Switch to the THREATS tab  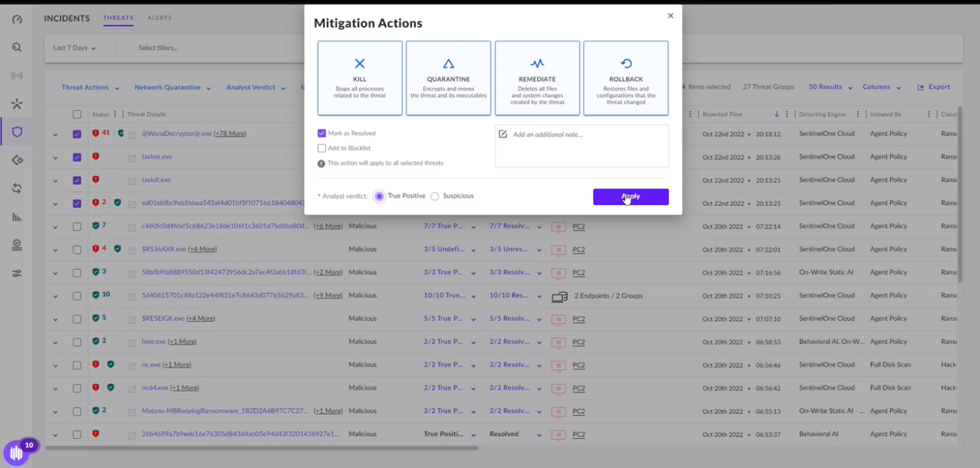[x=118, y=18]
